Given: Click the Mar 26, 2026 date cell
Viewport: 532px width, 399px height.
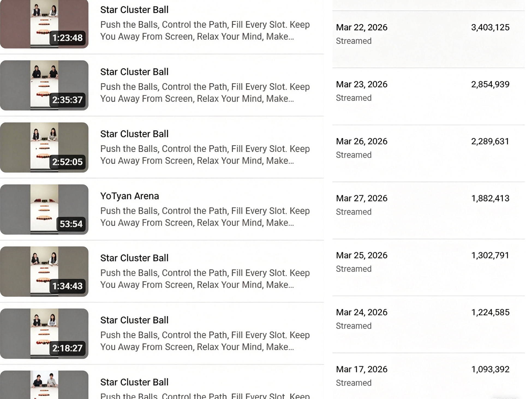Looking at the screenshot, I should pyautogui.click(x=361, y=141).
